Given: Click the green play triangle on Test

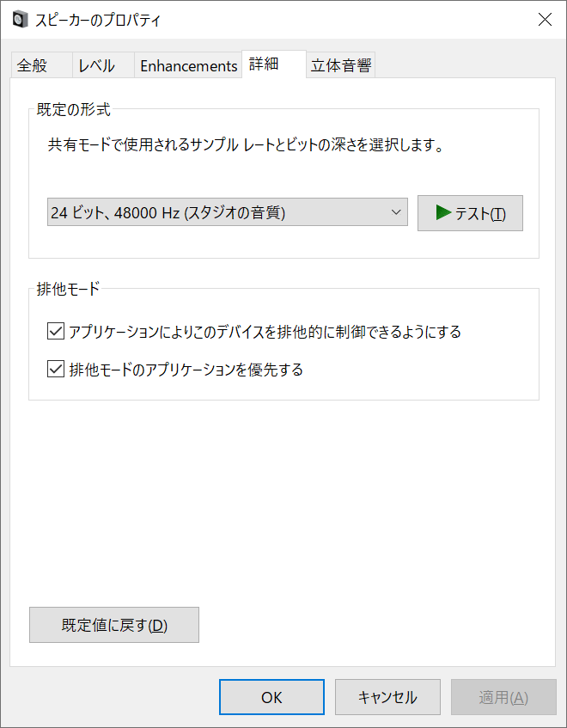Looking at the screenshot, I should [x=443, y=212].
